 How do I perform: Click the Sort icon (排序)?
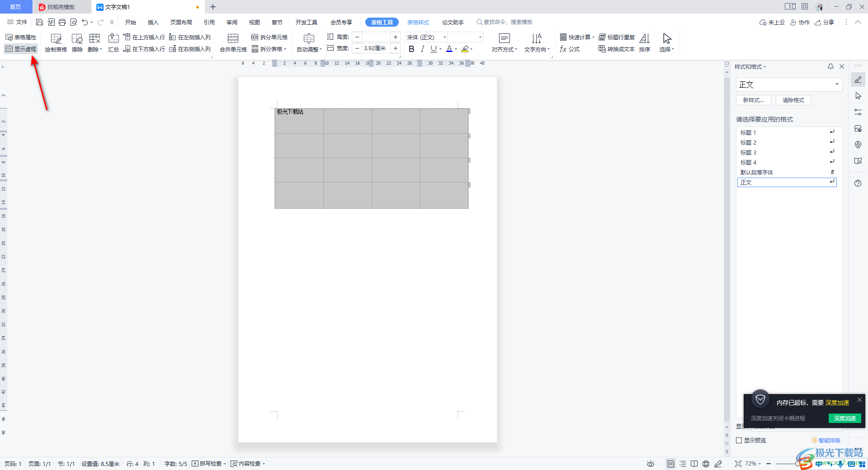tap(645, 43)
